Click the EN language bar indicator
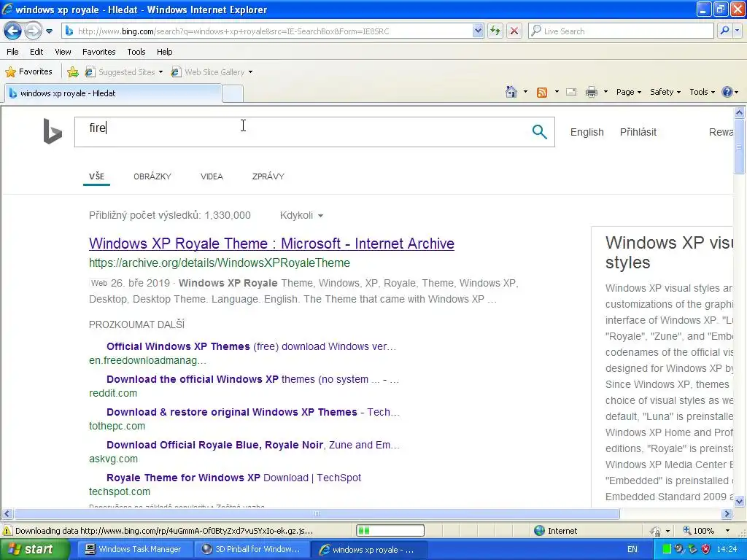This screenshot has height=560, width=747. [x=632, y=550]
